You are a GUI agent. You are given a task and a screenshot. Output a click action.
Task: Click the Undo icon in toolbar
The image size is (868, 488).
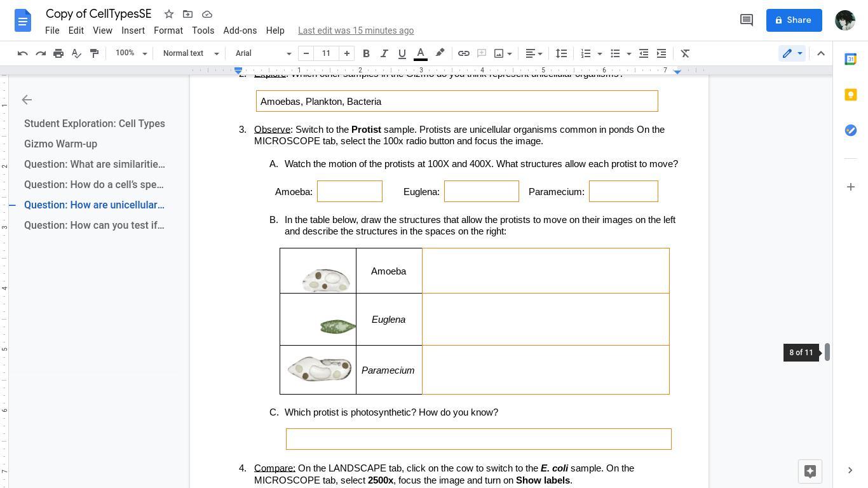23,53
